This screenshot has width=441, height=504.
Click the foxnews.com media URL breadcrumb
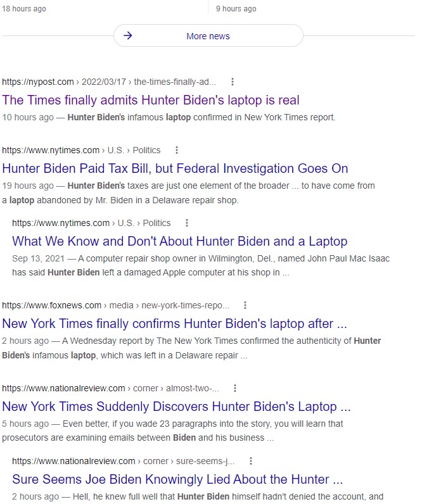tap(116, 305)
